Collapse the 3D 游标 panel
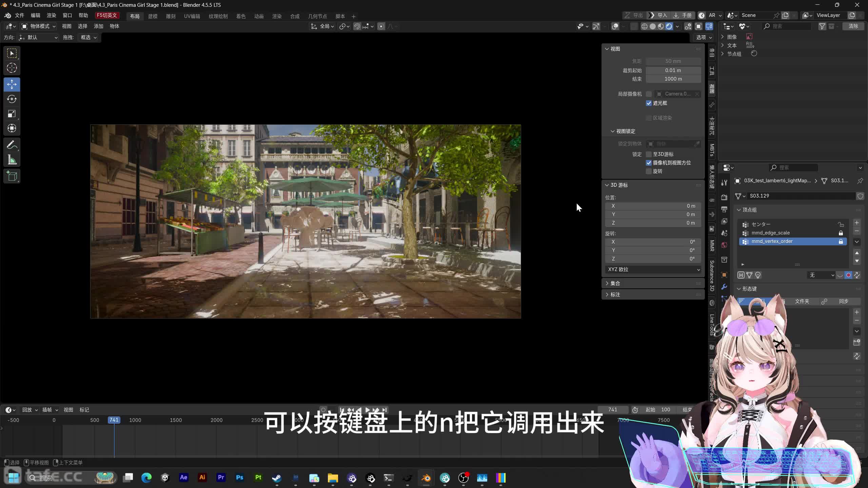868x488 pixels. click(653, 185)
